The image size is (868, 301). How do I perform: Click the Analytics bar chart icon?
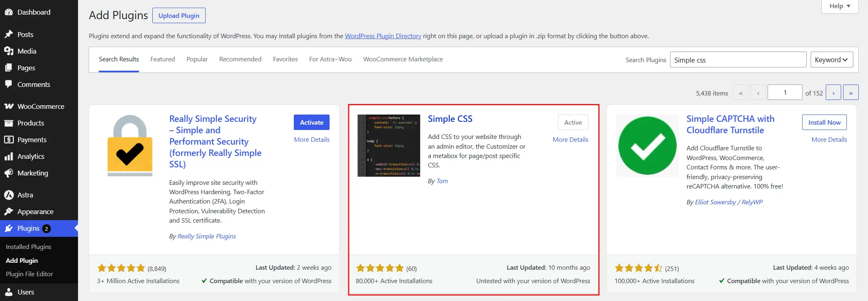click(9, 156)
